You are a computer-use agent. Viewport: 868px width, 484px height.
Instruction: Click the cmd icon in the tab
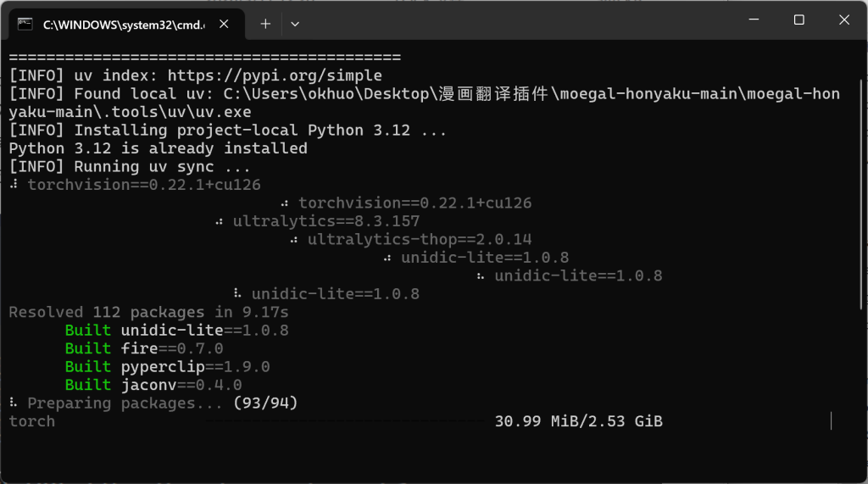(25, 25)
